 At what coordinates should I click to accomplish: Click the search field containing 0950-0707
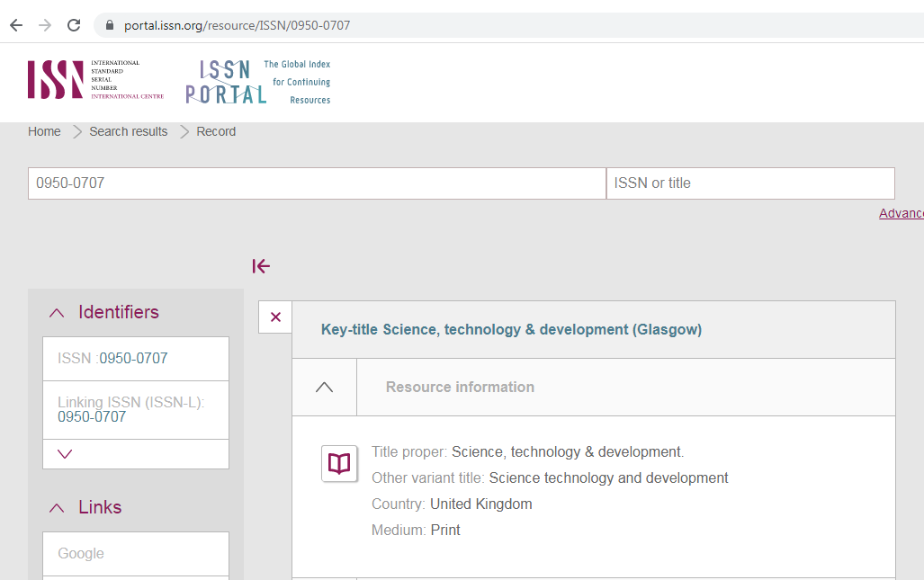[x=317, y=183]
